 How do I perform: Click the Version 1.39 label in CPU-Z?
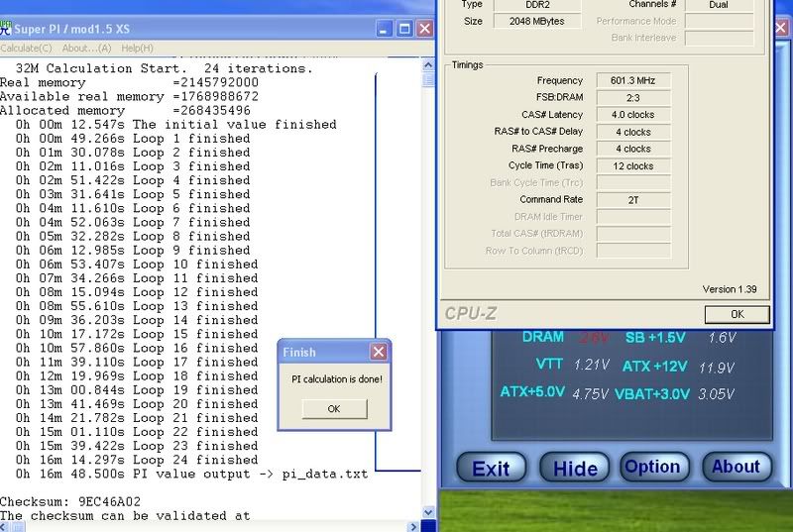pyautogui.click(x=730, y=289)
